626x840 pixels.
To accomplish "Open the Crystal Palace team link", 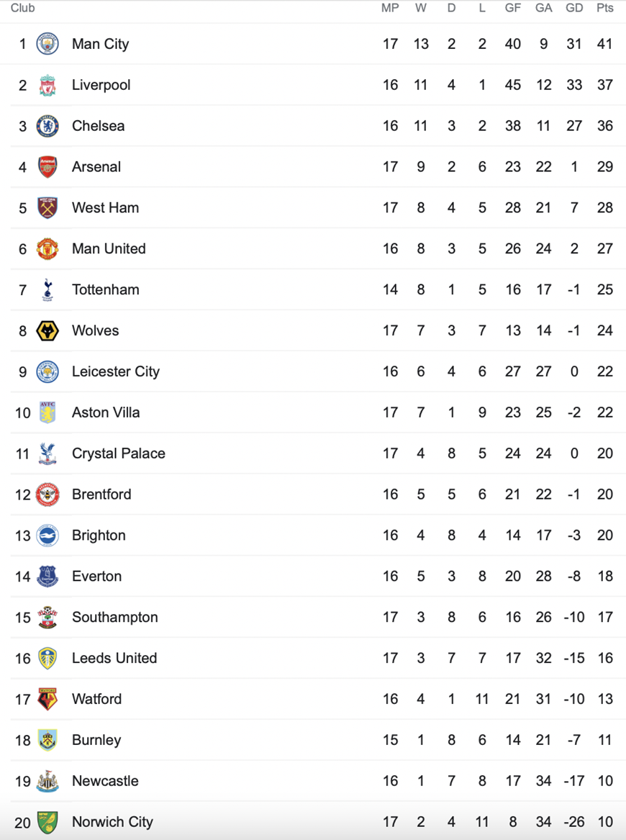I will (x=119, y=454).
